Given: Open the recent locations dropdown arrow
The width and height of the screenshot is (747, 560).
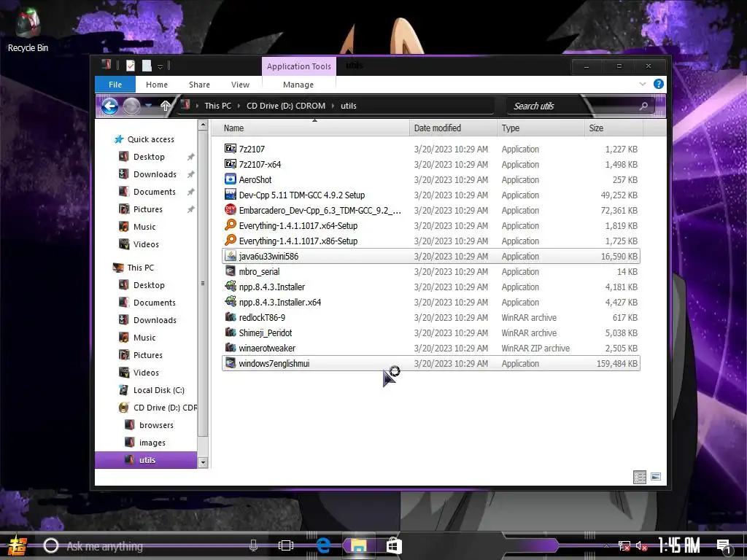Looking at the screenshot, I should 149,106.
